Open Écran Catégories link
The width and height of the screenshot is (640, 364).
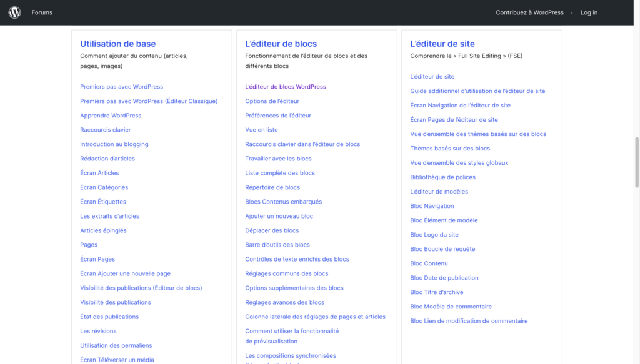point(104,187)
